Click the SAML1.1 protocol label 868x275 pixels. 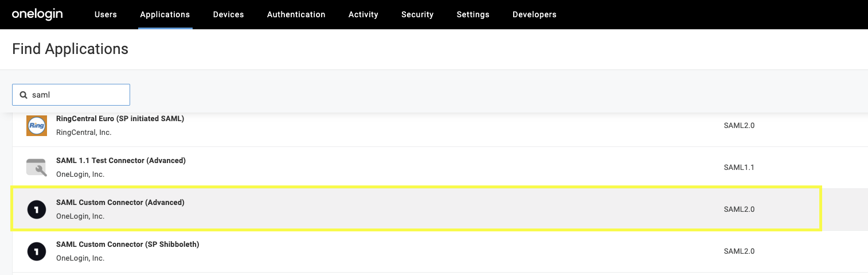(x=739, y=168)
